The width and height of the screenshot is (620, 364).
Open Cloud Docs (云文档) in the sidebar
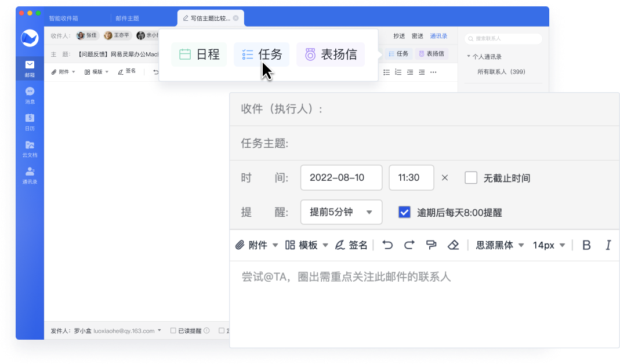tap(30, 148)
